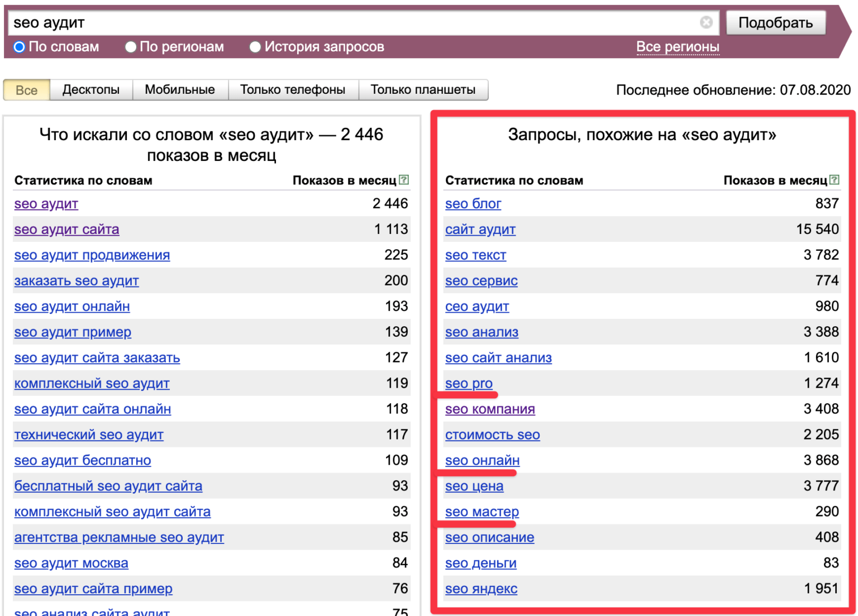Open the 'комплексный seo аудит сайта' link
Image resolution: width=858 pixels, height=616 pixels.
tap(112, 512)
